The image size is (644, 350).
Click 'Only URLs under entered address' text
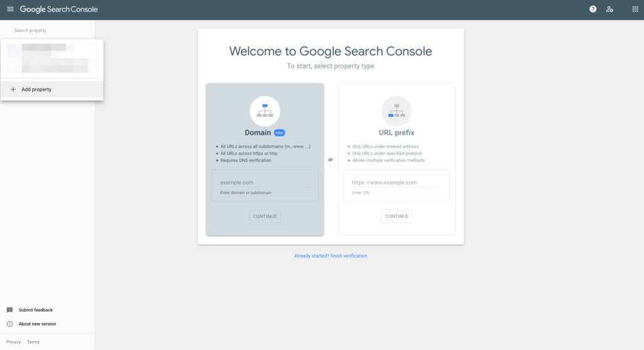coord(386,146)
